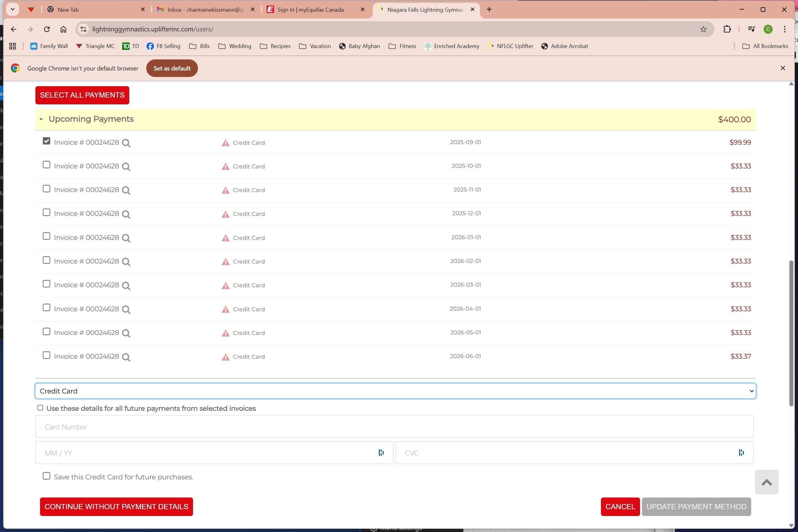
Task: Click the scroll-to-top arrow button
Action: [766, 482]
